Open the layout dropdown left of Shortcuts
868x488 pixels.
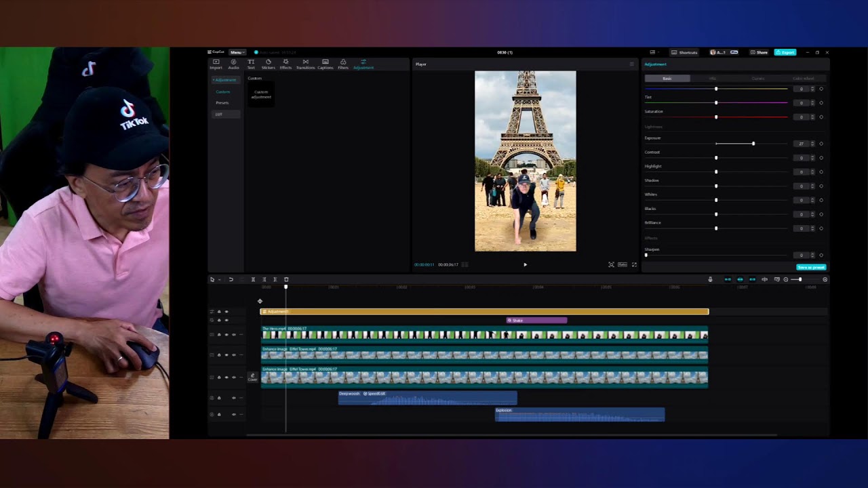(654, 52)
